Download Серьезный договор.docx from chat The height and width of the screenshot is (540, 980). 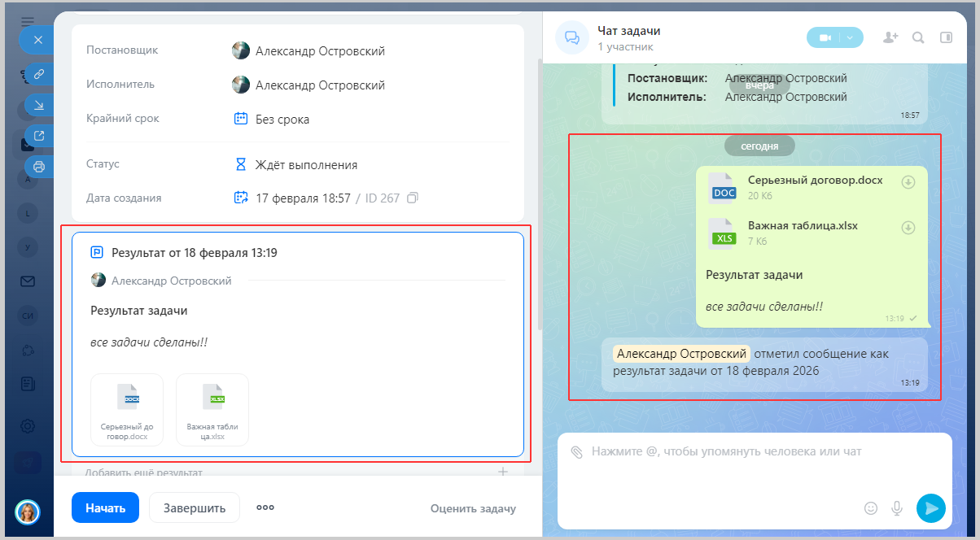click(908, 182)
